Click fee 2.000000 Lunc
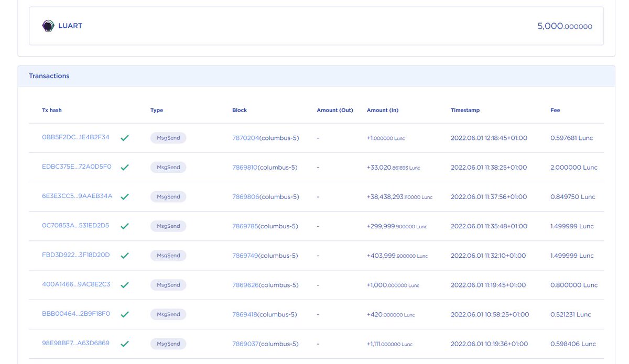629x364 pixels. pos(574,167)
